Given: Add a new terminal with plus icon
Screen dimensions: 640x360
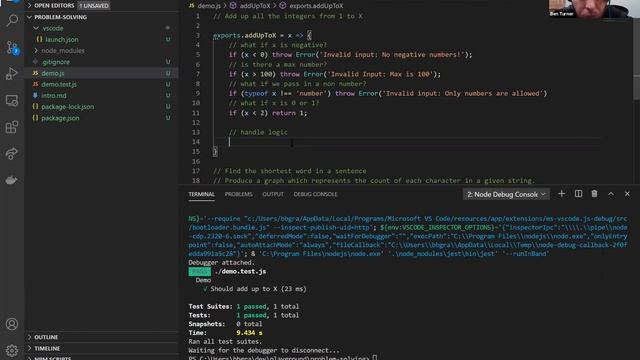Looking at the screenshot, I should 562,194.
